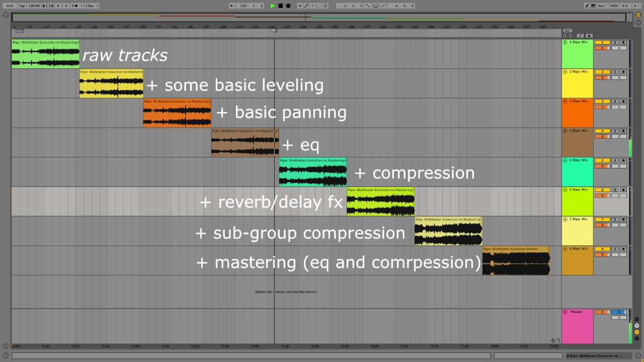Image resolution: width=644 pixels, height=362 pixels.
Task: Toggle the Returns show button (R)
Action: click(x=637, y=325)
